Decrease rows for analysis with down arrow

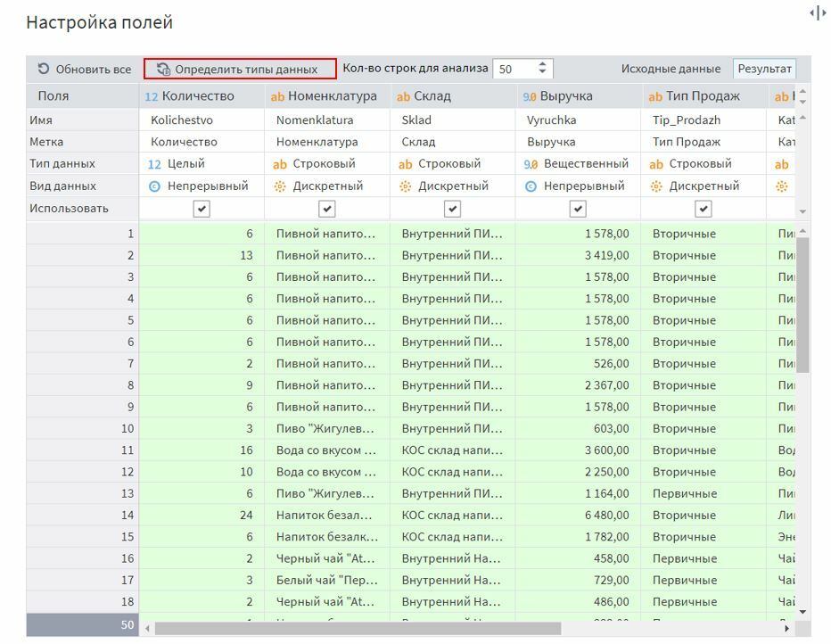click(x=542, y=72)
